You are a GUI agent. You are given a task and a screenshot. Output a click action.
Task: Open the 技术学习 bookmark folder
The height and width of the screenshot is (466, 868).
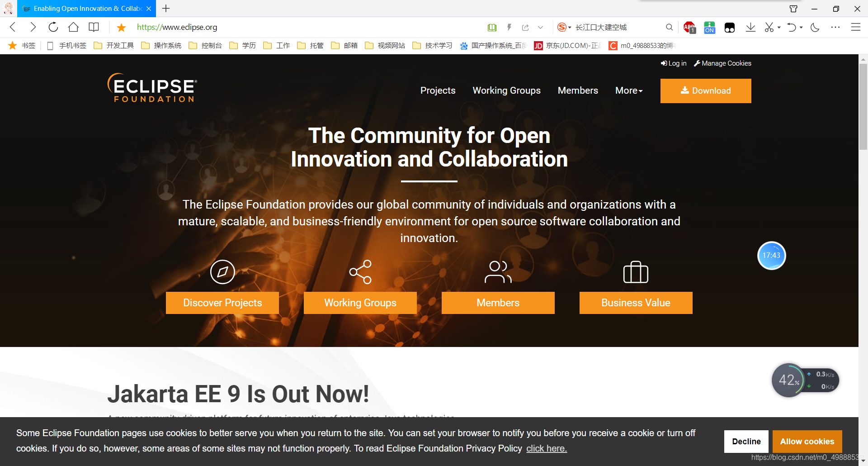click(x=433, y=46)
